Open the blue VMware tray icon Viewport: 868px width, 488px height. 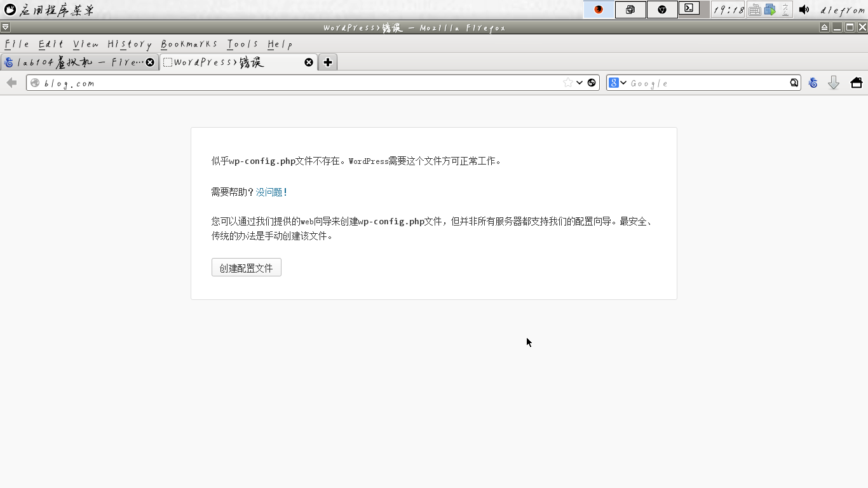pyautogui.click(x=770, y=10)
